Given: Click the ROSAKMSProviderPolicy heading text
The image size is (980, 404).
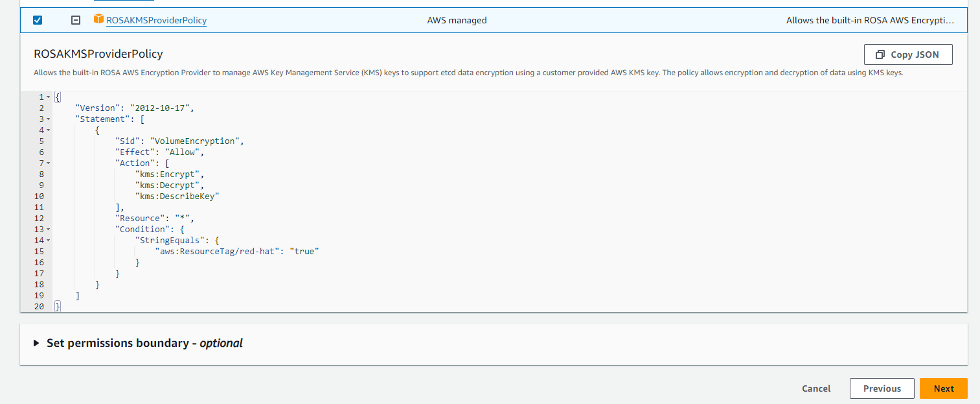Looking at the screenshot, I should point(98,54).
